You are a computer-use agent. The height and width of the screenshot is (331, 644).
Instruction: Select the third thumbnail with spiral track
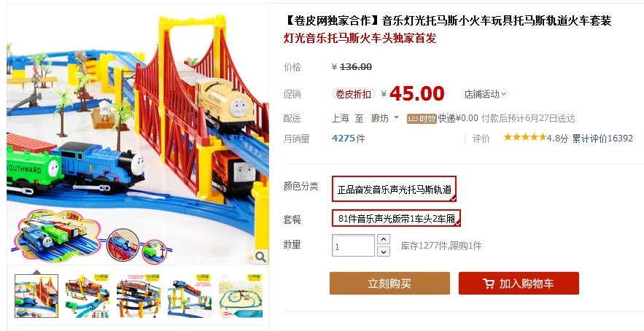coord(139,296)
